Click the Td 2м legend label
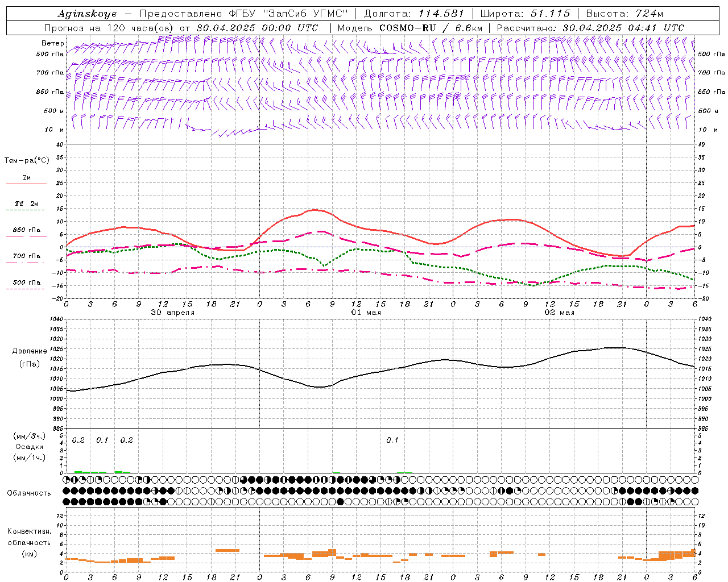This screenshot has width=728, height=582. tap(27, 203)
